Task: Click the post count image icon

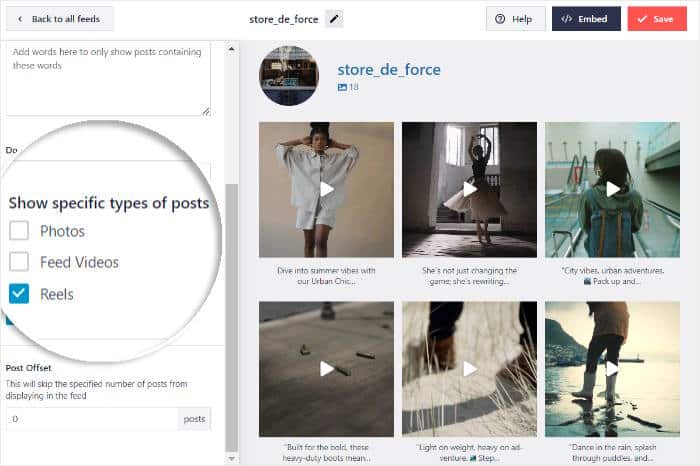Action: click(x=342, y=88)
